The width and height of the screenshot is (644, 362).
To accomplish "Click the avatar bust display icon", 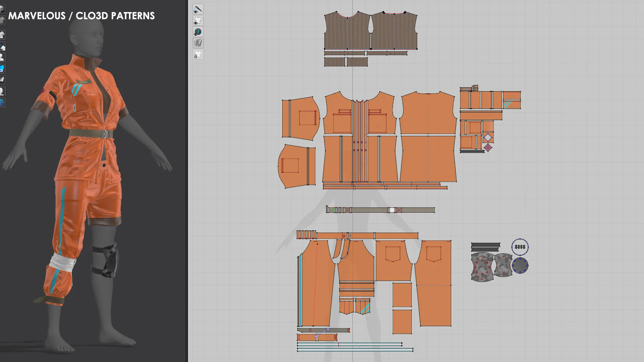I will (2, 57).
